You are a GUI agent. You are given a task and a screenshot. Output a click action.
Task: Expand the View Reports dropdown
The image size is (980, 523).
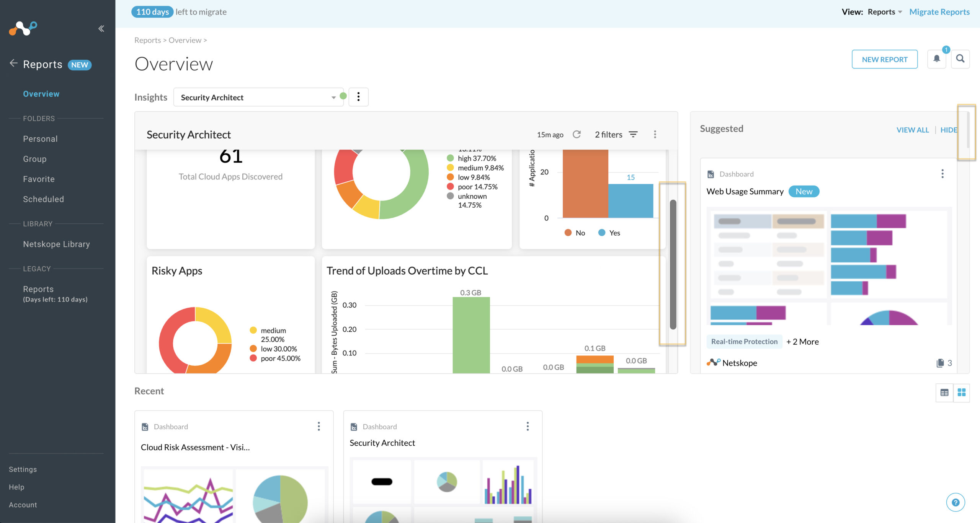tap(885, 12)
